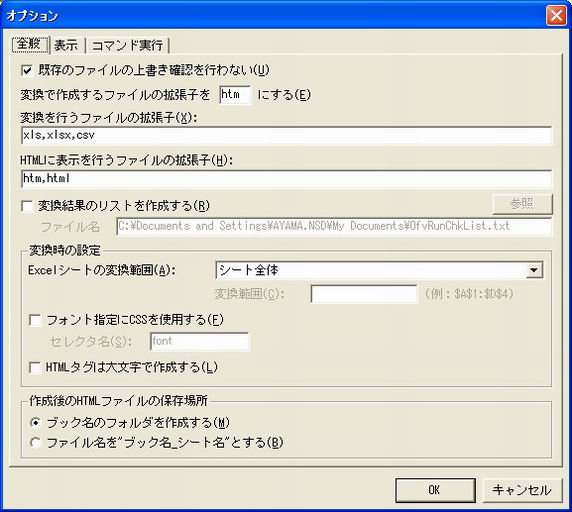Open the Excelシートの変換範囲 dropdown arrow
Viewport: 572px width, 512px height.
tap(534, 271)
